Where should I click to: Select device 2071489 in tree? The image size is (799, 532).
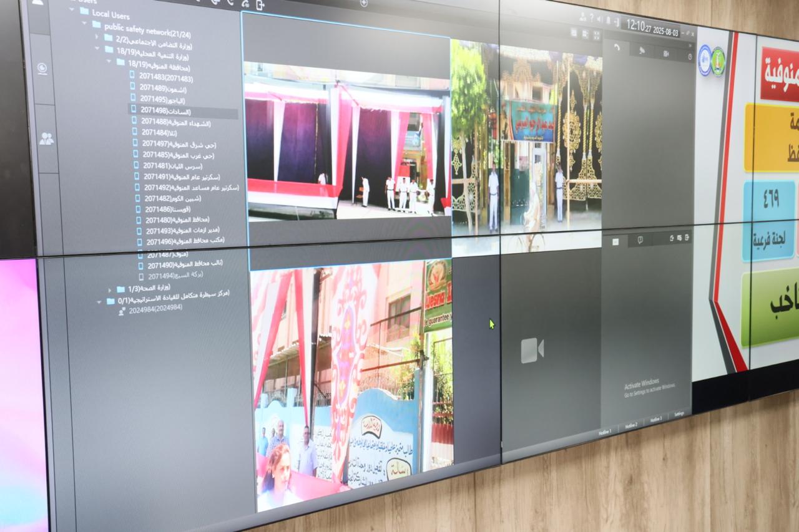tap(157, 89)
